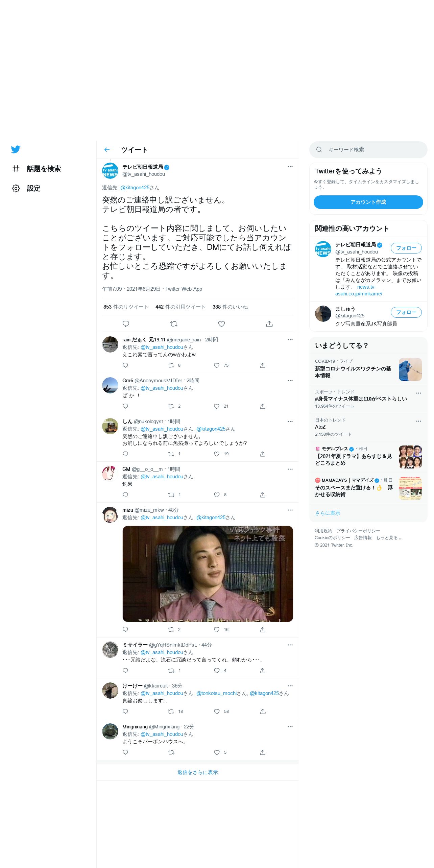
Task: Reply to the main テレビ朝日報道局 tweet
Action: point(126,324)
